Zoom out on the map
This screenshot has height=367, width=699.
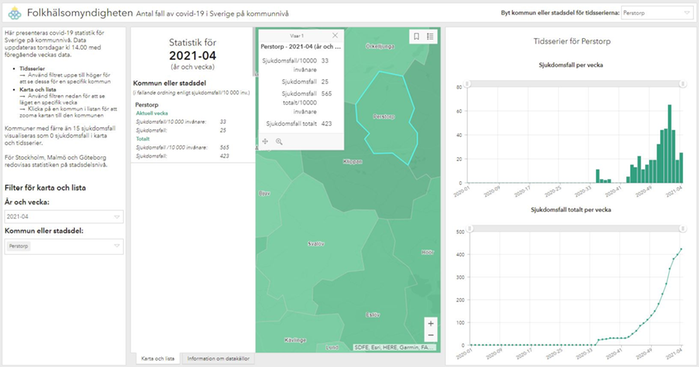pyautogui.click(x=431, y=335)
